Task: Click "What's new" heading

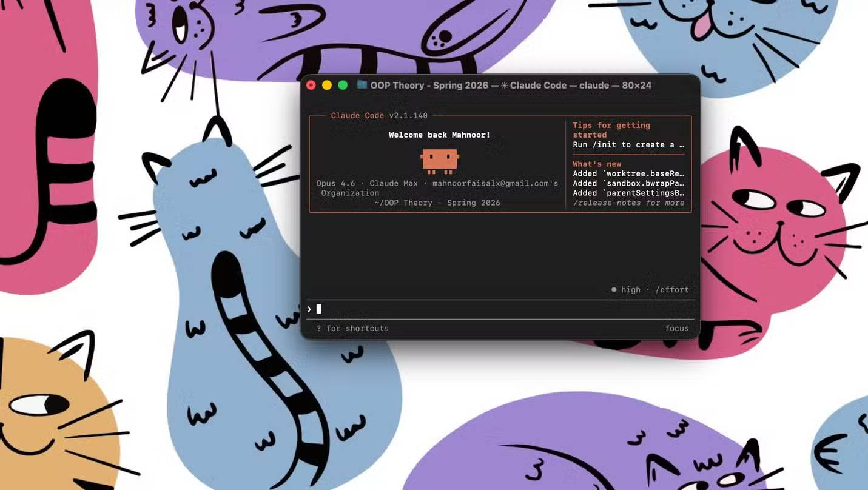Action: pos(597,164)
